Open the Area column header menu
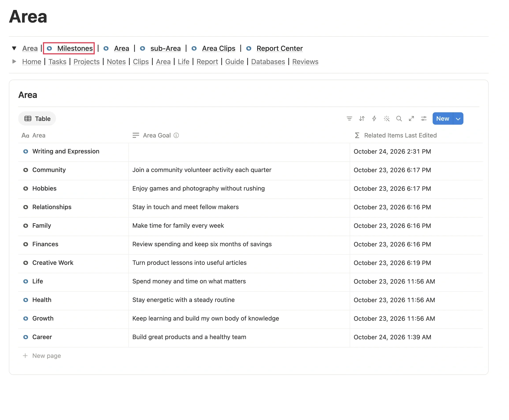 [x=73, y=135]
